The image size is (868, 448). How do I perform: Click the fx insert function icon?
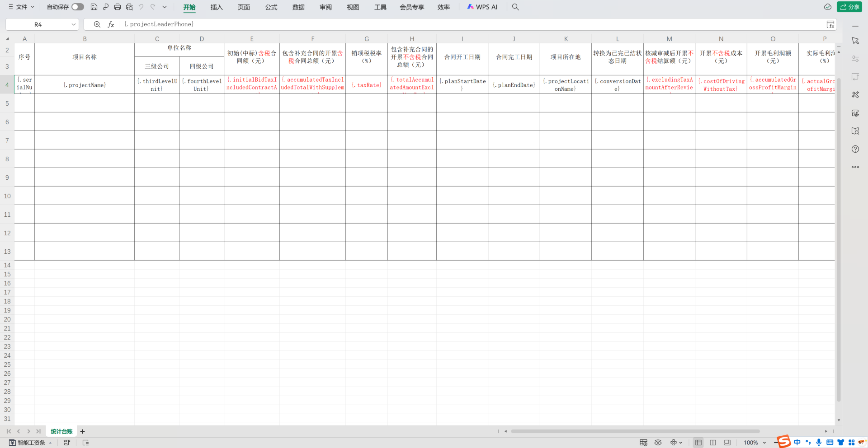pos(111,24)
